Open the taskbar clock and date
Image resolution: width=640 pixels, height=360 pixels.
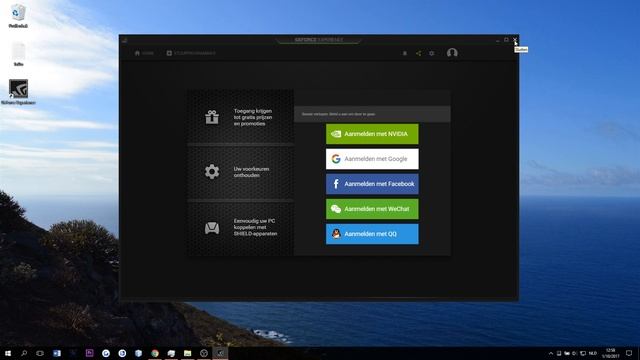[x=611, y=353]
